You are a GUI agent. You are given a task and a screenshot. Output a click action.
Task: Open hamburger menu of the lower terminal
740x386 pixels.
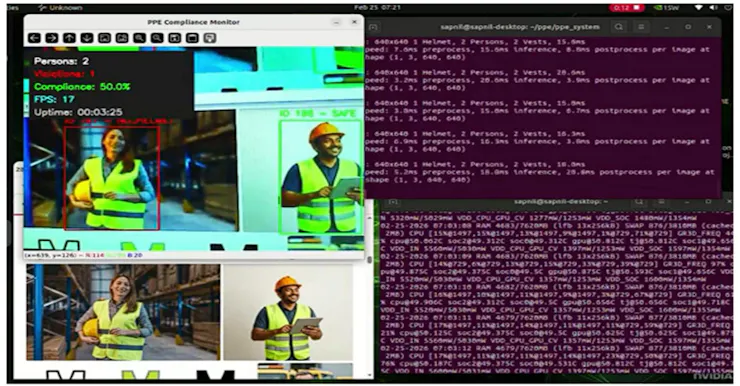click(x=662, y=202)
